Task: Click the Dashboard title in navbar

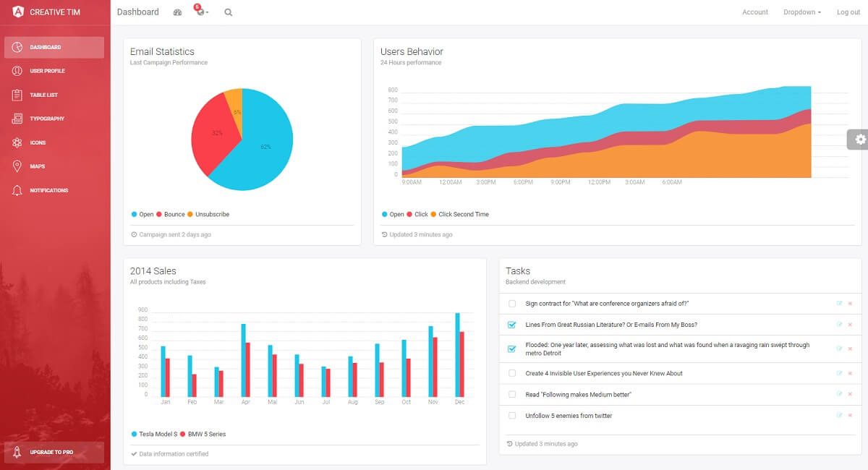Action: [137, 12]
